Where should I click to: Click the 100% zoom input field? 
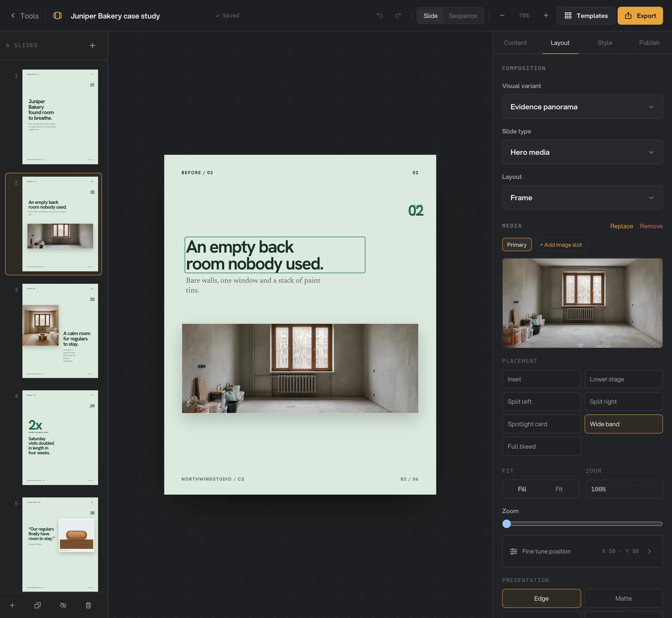click(x=624, y=489)
